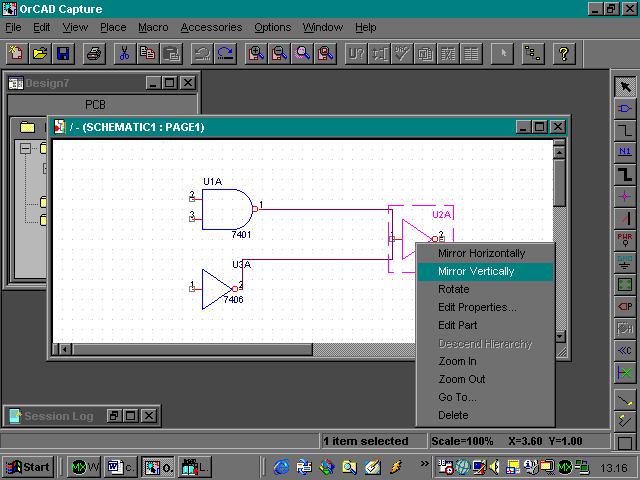Open the Accessories menu
The height and width of the screenshot is (480, 640).
(x=211, y=27)
